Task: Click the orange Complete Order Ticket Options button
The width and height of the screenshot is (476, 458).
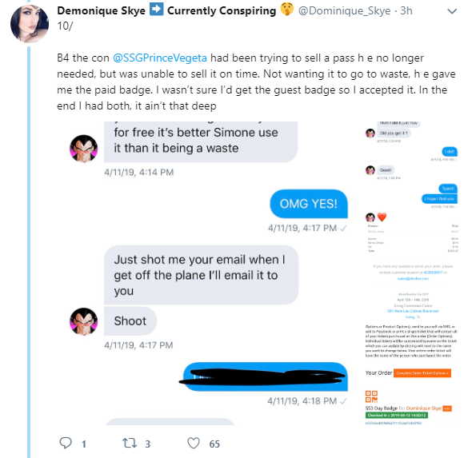Action: (x=422, y=373)
